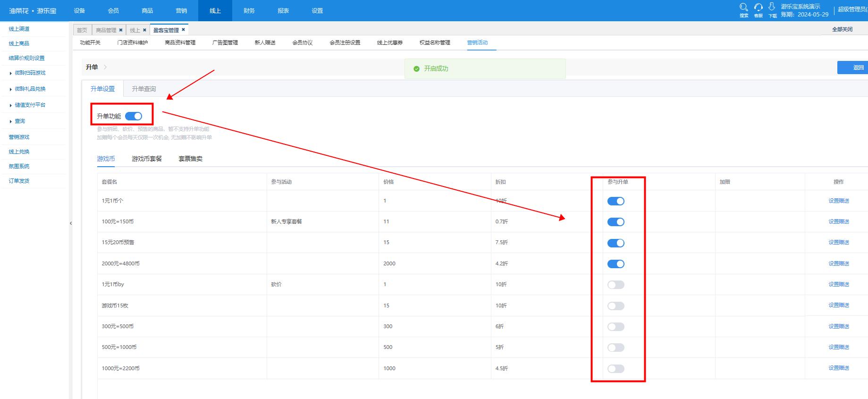Open 功能开关 sub-tab
The height and width of the screenshot is (399, 868).
[x=90, y=42]
